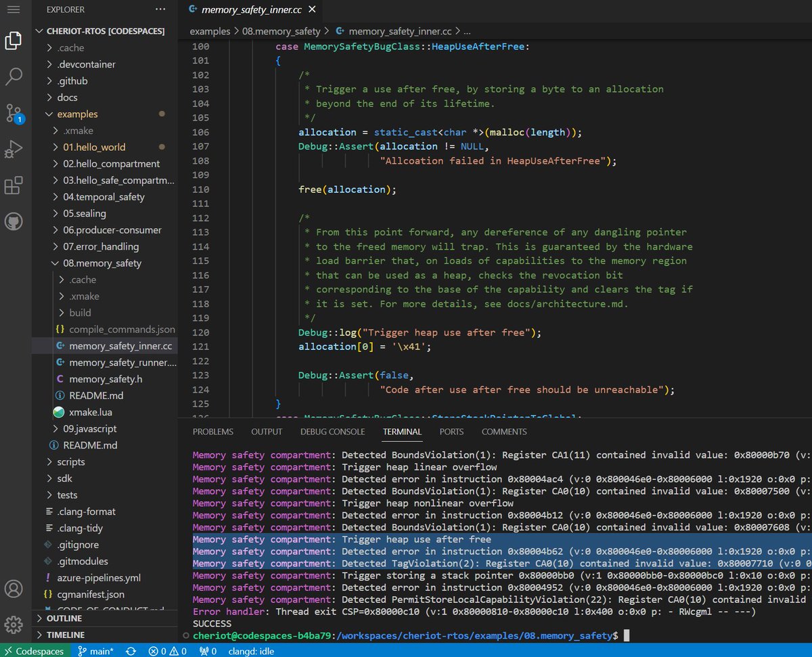The height and width of the screenshot is (657, 812).
Task: Open the Accounts menu icon
Action: point(14,589)
